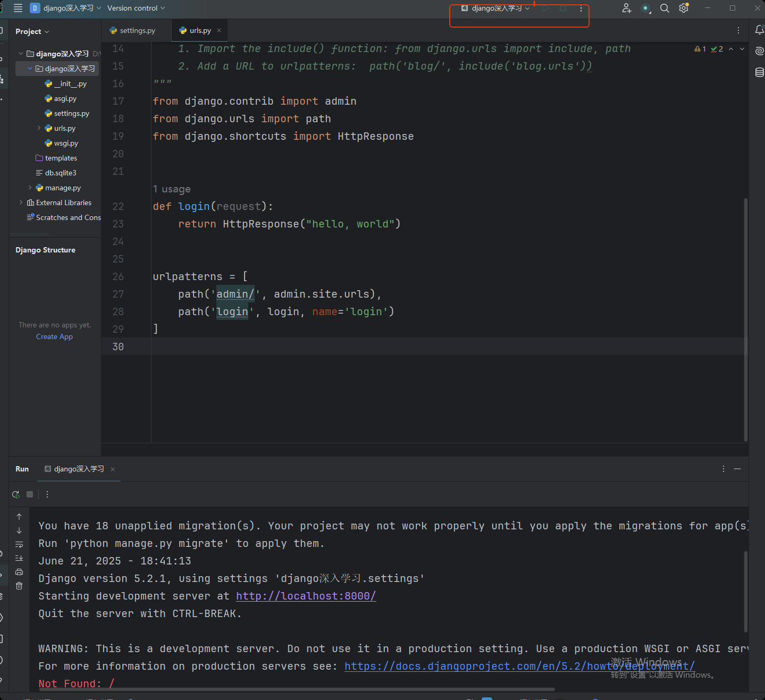The height and width of the screenshot is (700, 765).
Task: Open the Notifications bell panel
Action: pyautogui.click(x=759, y=30)
